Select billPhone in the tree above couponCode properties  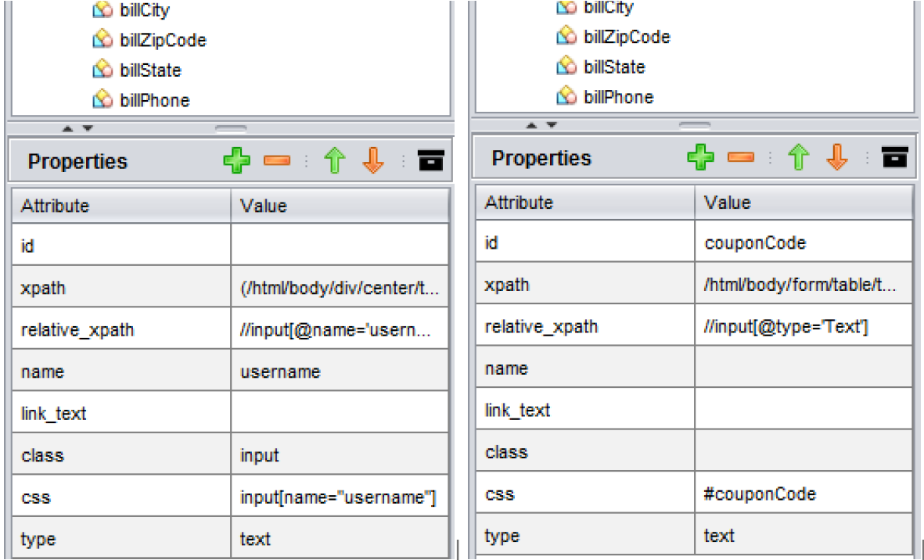[618, 97]
